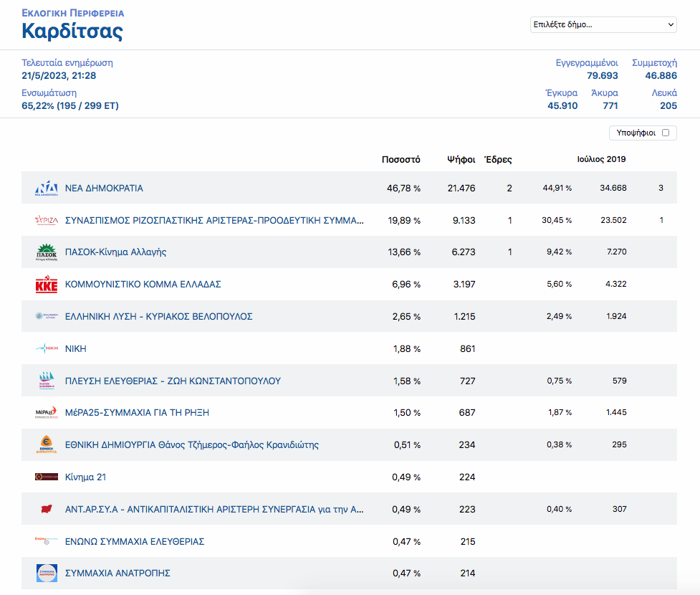Open ΜέΡΑ25-ΣΥΜΜΑΧΙΑ ΓΙΑ ΤΗ ΡΗΞΗ link

tap(137, 412)
